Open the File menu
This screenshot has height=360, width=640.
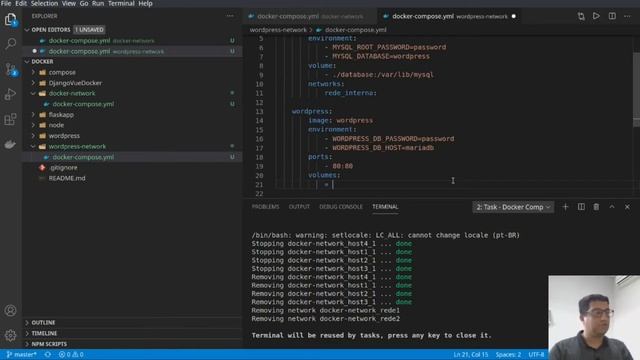pyautogui.click(x=6, y=4)
